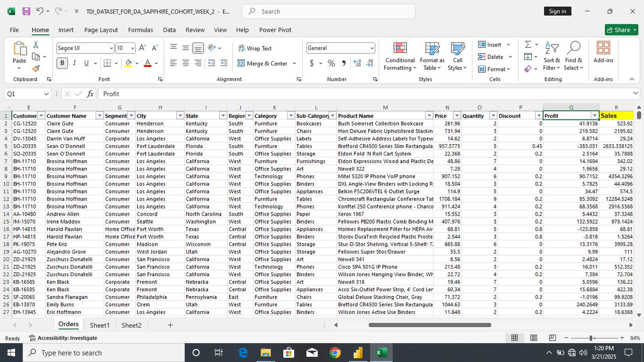
Task: Apply Percent Style format
Action: click(331, 63)
